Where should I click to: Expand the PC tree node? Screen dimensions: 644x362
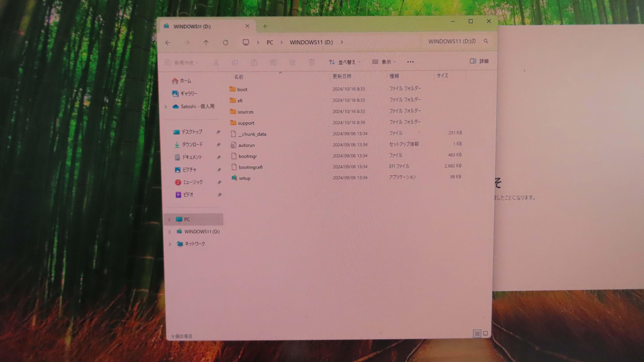click(169, 219)
